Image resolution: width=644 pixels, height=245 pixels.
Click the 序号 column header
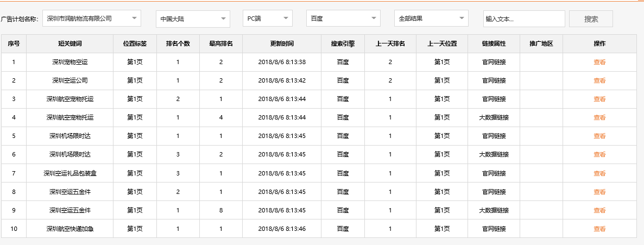click(x=14, y=43)
